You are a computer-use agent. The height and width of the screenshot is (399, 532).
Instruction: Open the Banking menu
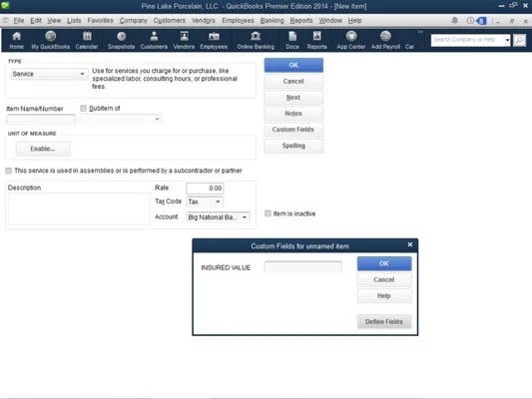(271, 20)
